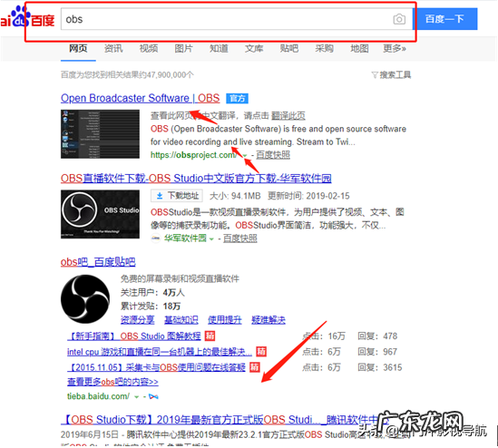The height and width of the screenshot is (448, 498).
Task: Click the Baidu logo
Action: click(x=27, y=16)
